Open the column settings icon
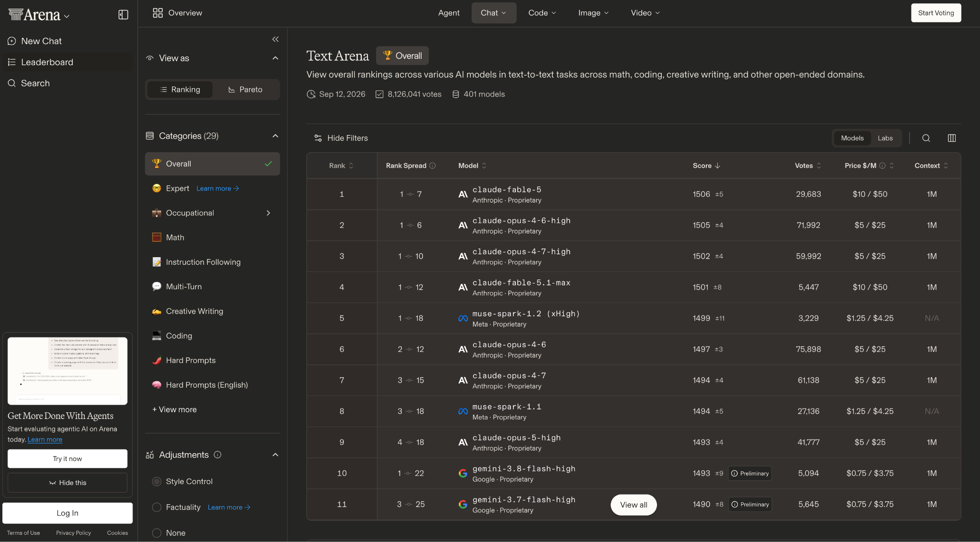This screenshot has height=542, width=980. (x=952, y=138)
